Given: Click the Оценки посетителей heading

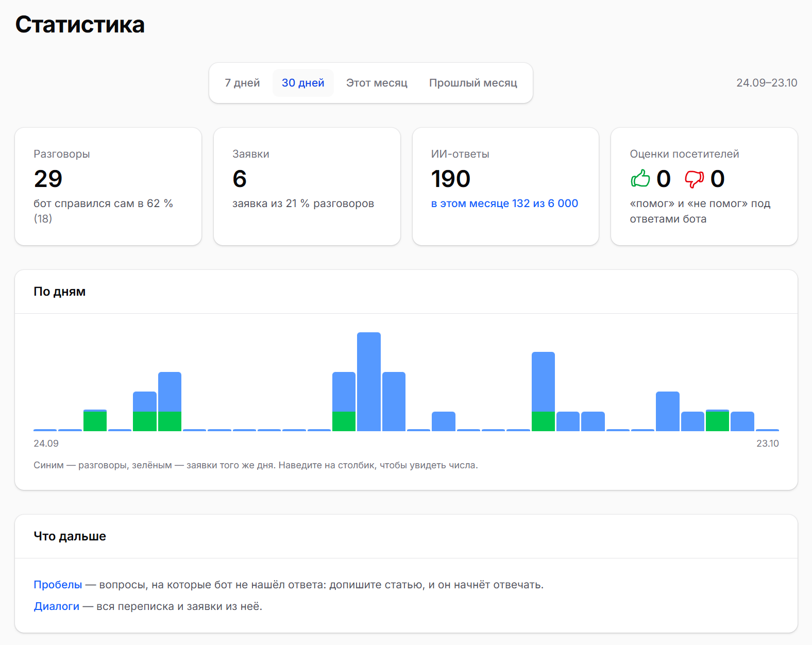Looking at the screenshot, I should coord(684,154).
